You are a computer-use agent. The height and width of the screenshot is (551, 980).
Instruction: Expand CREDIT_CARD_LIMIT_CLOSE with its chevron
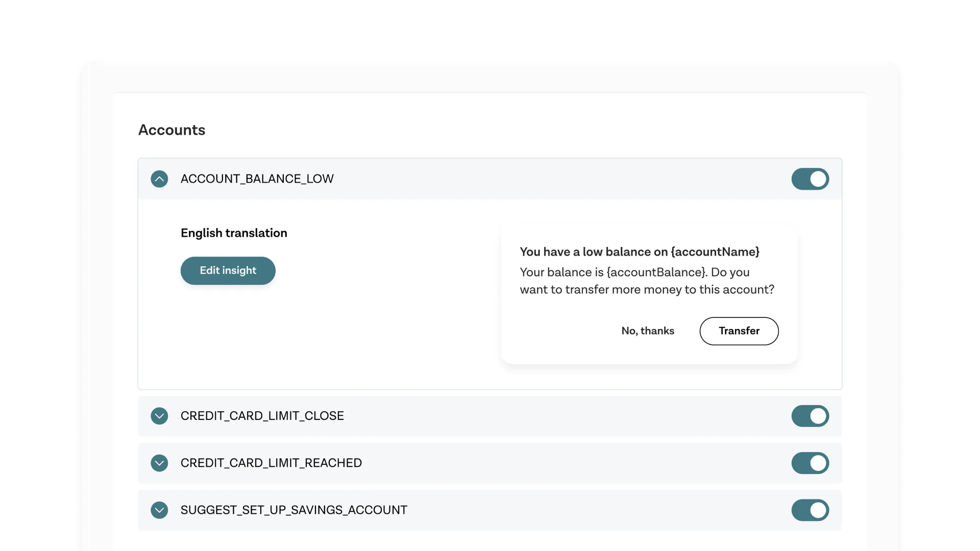[x=159, y=416]
